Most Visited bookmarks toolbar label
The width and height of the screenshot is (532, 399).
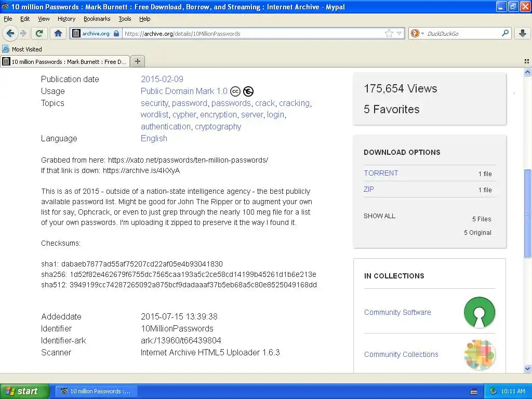tap(27, 49)
